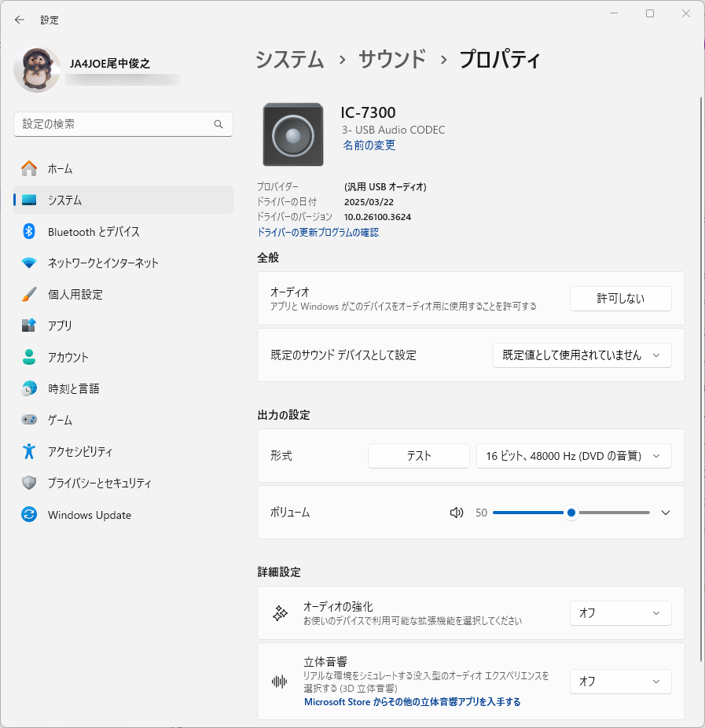Click the privacy shield icon
Screen dimensions: 705x728
[x=29, y=483]
